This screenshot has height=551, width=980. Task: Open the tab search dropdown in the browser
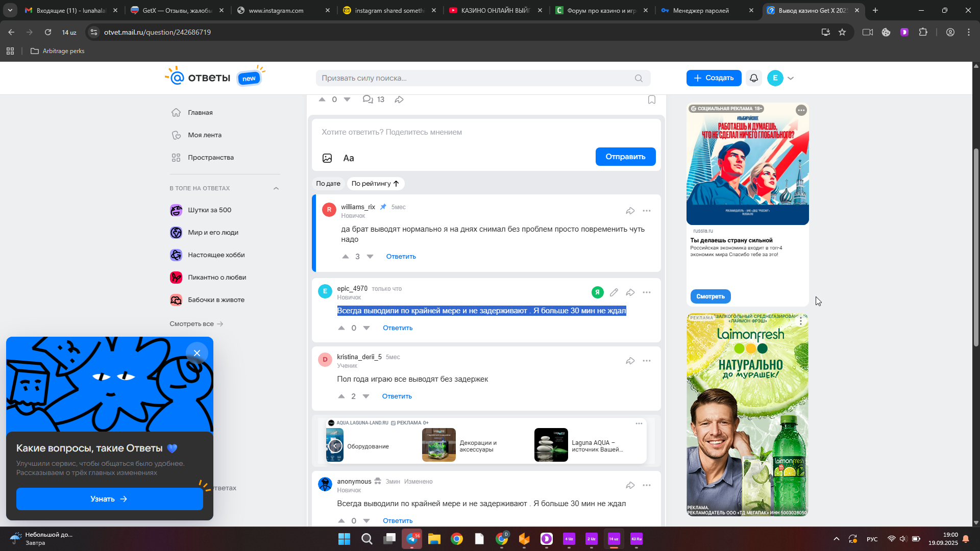tap(10, 10)
